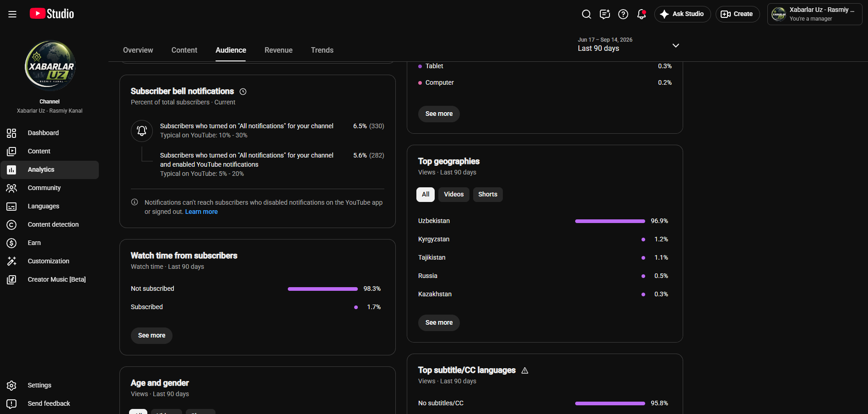Click See more under Top geographies
The width and height of the screenshot is (868, 414).
pos(439,323)
